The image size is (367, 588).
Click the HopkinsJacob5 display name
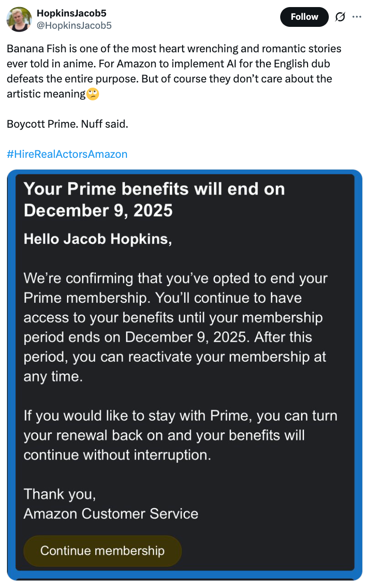tap(71, 13)
